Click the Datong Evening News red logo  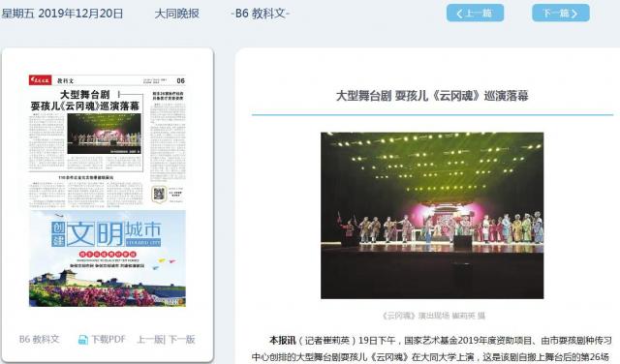41,80
